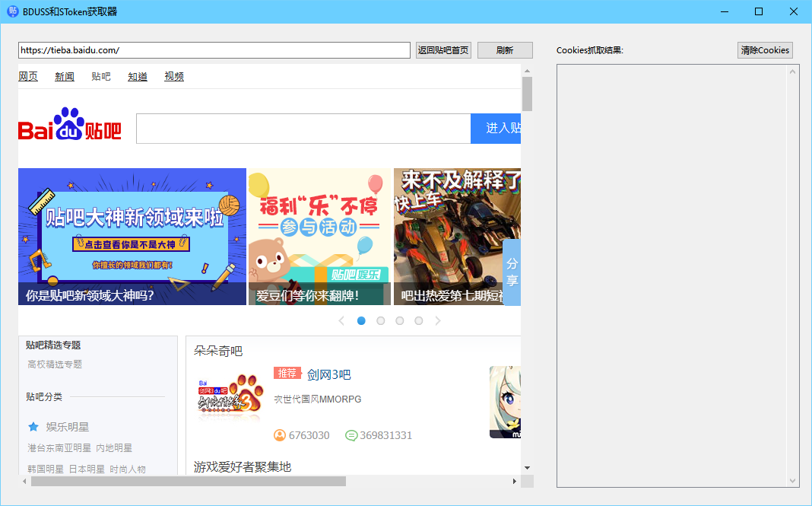Click the horizontal scrollbar left arrow
The height and width of the screenshot is (506, 812).
click(24, 481)
